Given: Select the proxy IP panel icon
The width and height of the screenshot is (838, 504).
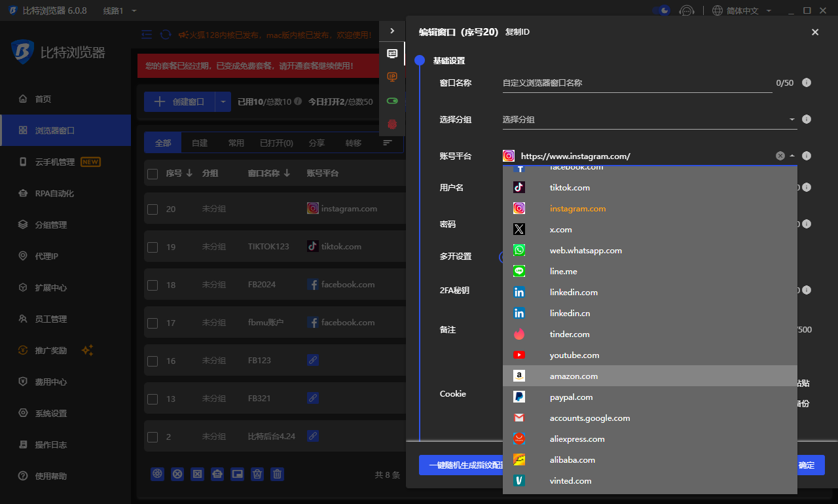Looking at the screenshot, I should point(392,77).
